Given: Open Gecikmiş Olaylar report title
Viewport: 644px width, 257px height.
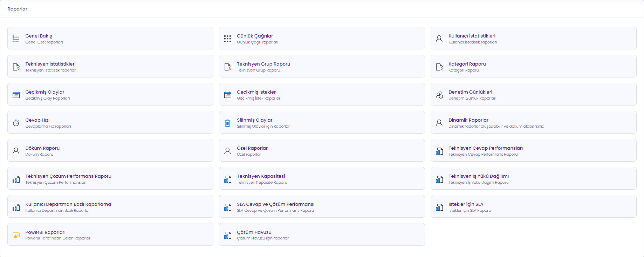Looking at the screenshot, I should click(45, 92).
